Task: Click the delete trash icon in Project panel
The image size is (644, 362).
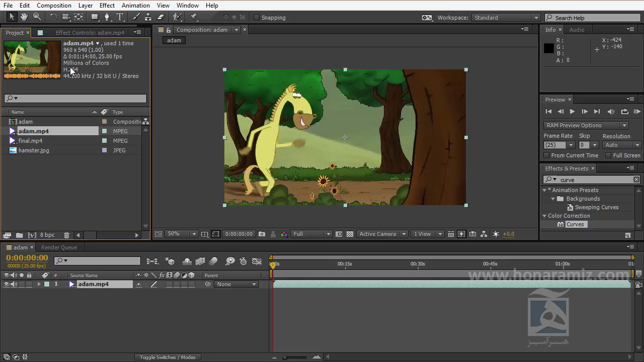Action: coord(66,235)
